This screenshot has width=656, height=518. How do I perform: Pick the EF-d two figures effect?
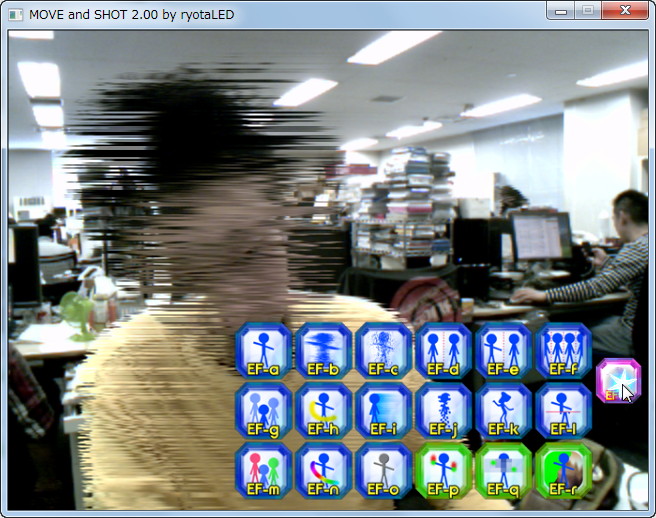443,351
